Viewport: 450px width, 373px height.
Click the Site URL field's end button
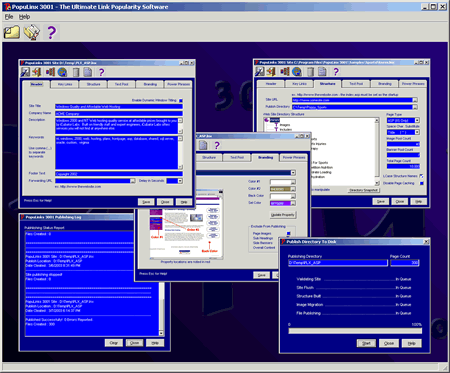[x=415, y=100]
